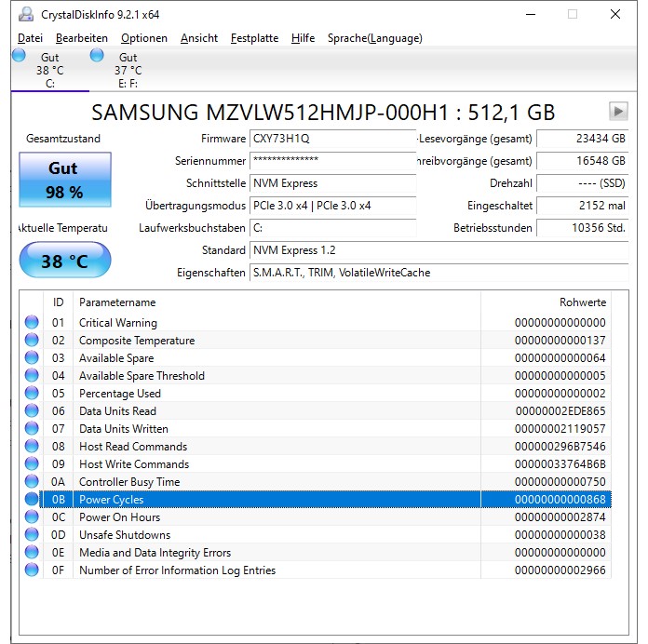
Task: Select the highlighted Power Cycles parameter name
Action: 112,500
